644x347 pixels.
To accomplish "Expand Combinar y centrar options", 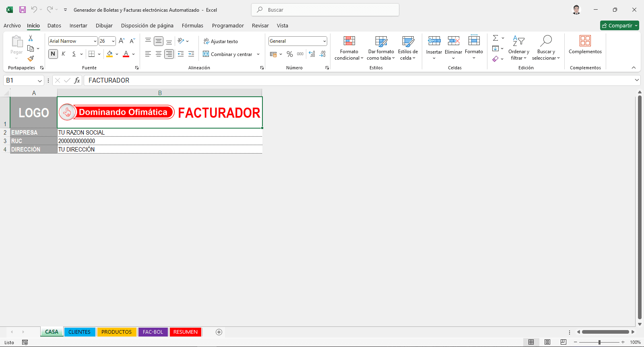I will [x=258, y=54].
